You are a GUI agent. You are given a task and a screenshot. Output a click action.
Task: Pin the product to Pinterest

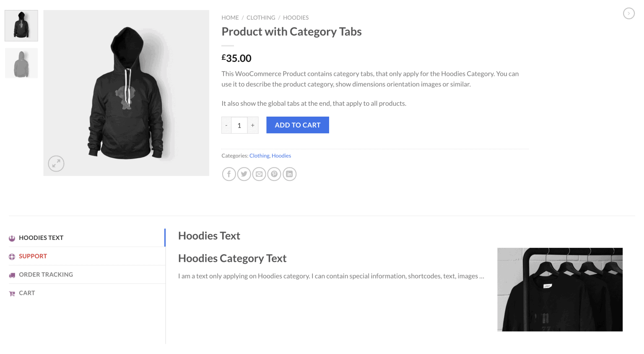(274, 174)
